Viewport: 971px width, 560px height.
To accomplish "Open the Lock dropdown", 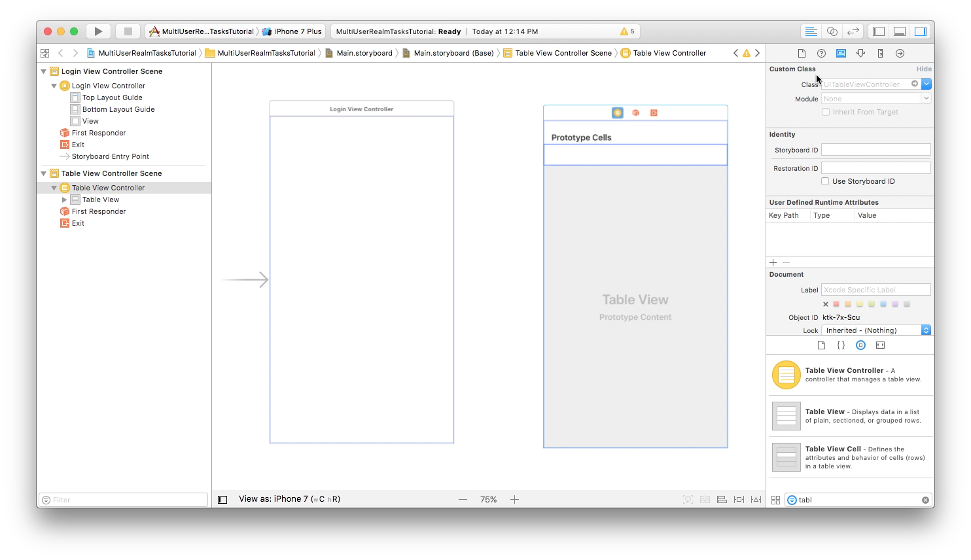I will pos(875,330).
